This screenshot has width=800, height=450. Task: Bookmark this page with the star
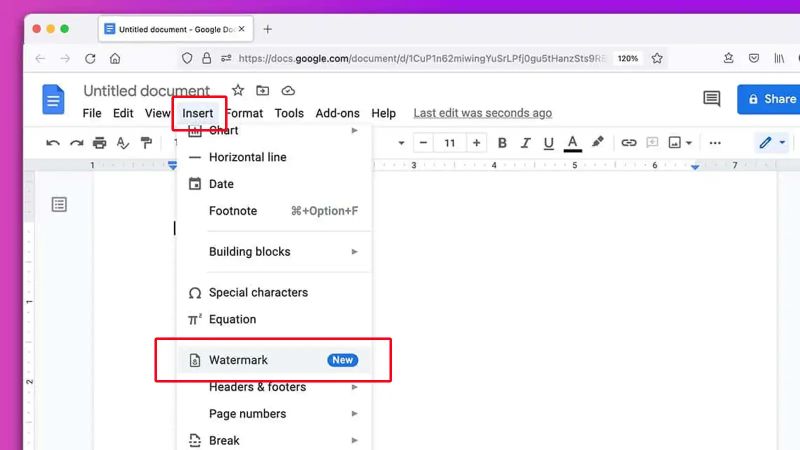(x=657, y=58)
